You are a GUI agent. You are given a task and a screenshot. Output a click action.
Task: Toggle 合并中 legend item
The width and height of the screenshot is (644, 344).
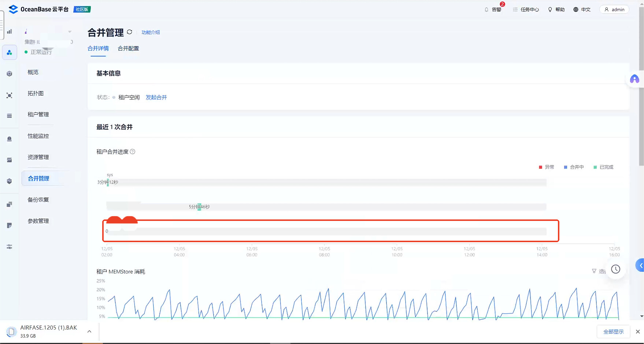click(x=574, y=167)
